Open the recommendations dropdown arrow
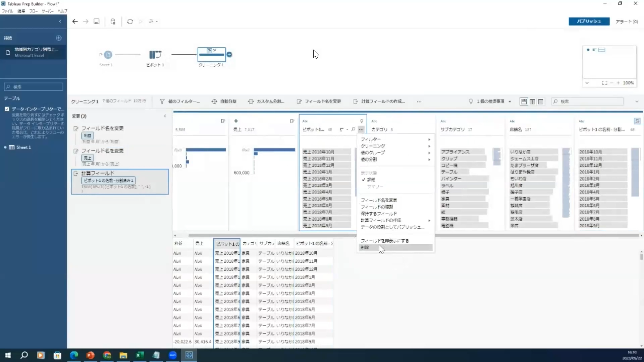 [x=510, y=102]
